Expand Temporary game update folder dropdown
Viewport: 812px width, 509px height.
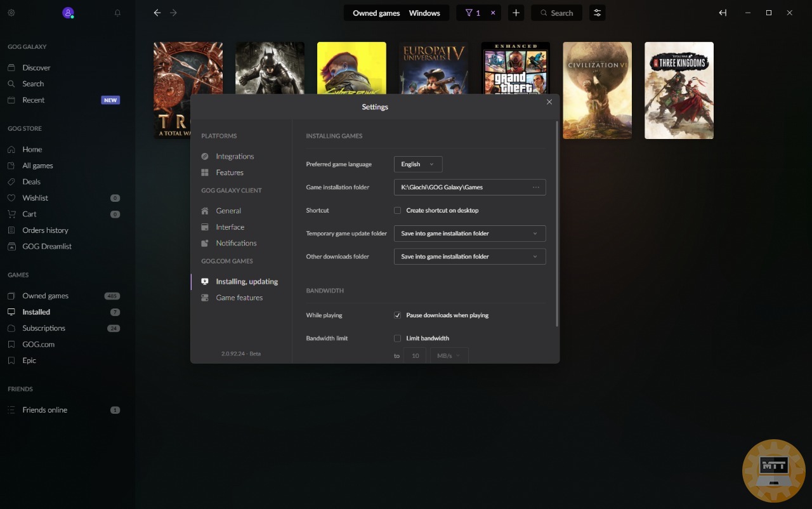point(469,234)
